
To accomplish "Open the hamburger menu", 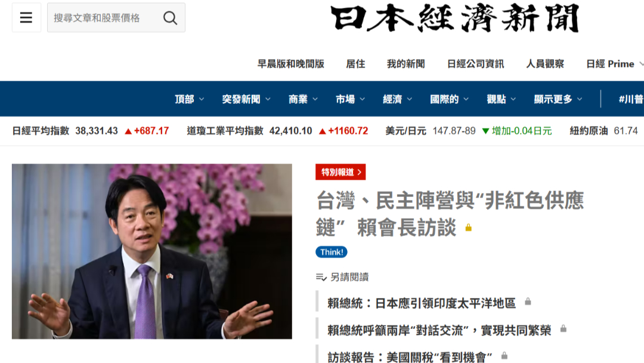I will pos(26,17).
